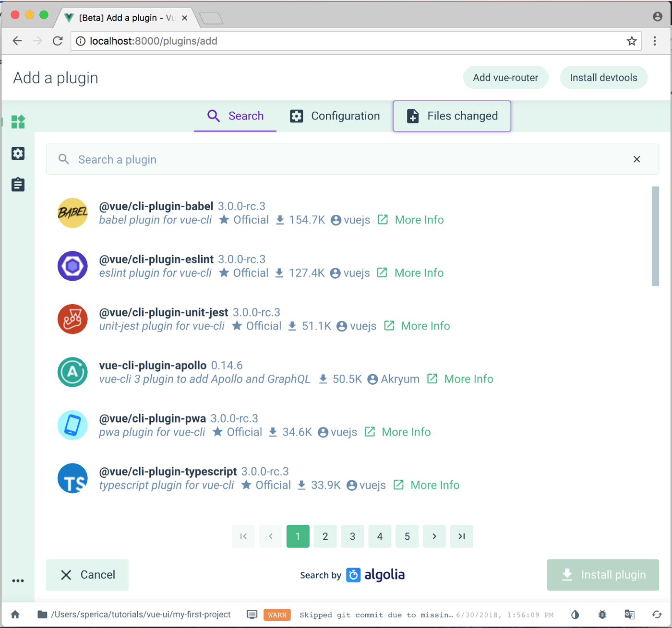
Task: Jump to last page of results
Action: (x=461, y=536)
